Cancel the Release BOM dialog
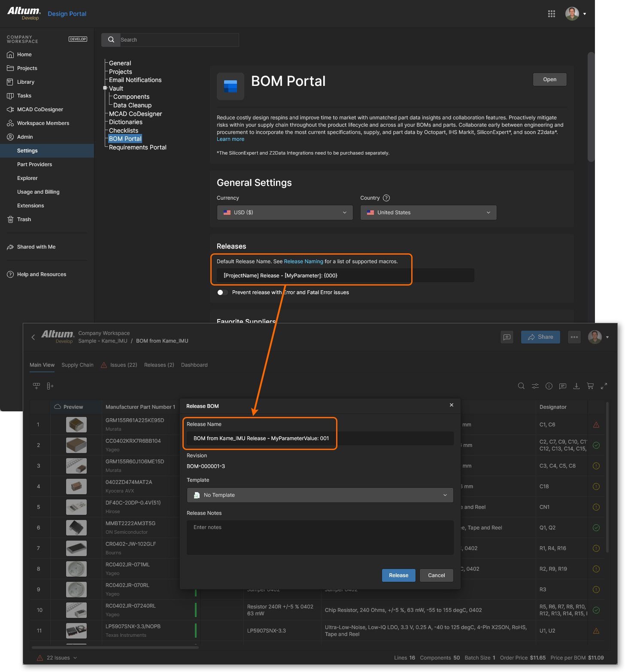This screenshot has height=672, width=625. coord(437,575)
